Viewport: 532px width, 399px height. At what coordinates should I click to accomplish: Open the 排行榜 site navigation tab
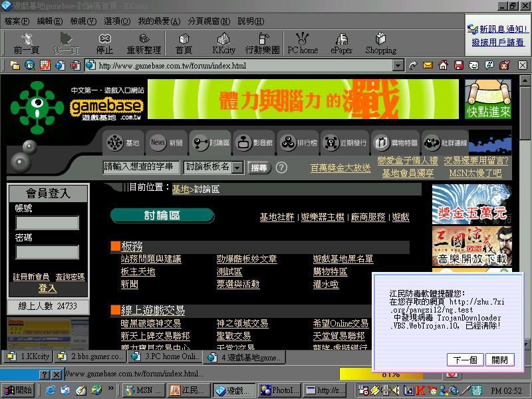click(x=298, y=142)
